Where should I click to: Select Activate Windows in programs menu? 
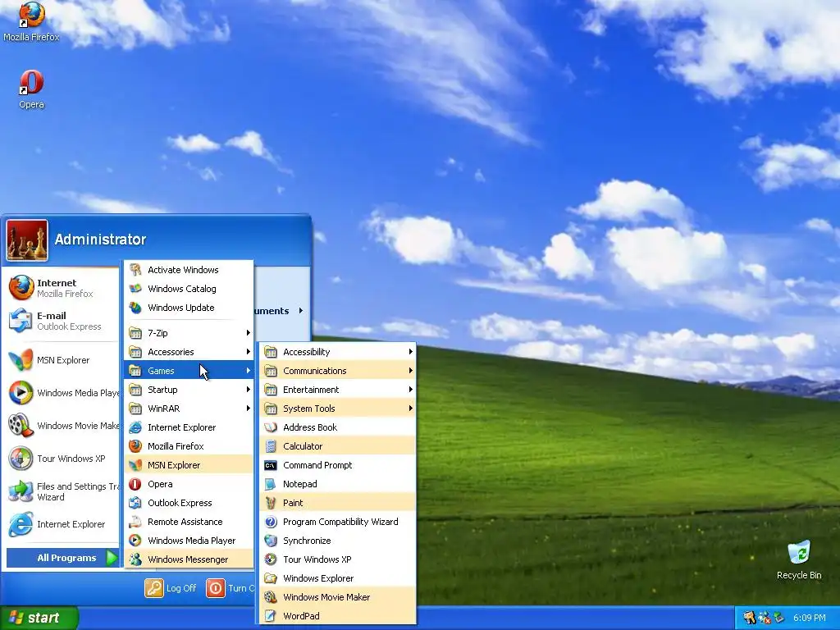(189, 269)
